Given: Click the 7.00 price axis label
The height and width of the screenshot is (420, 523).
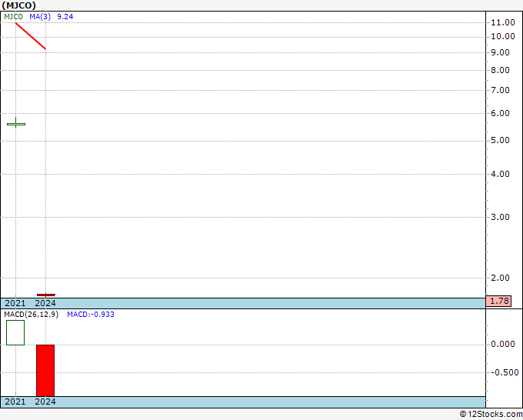Looking at the screenshot, I should [x=501, y=91].
